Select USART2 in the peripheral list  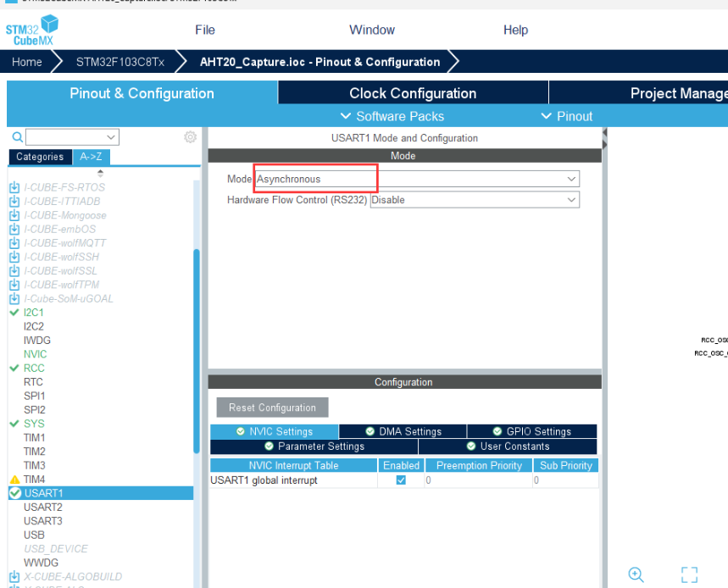(42, 508)
